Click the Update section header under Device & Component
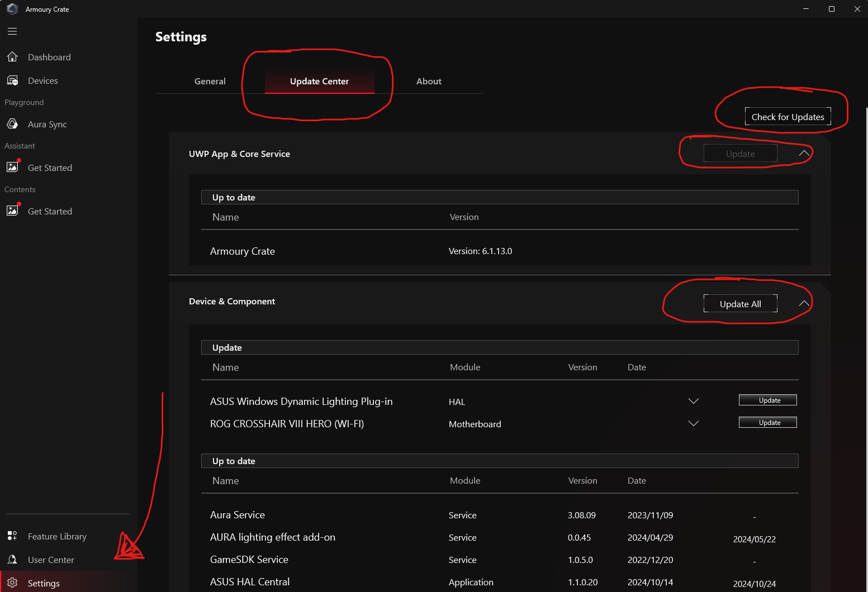The width and height of the screenshot is (868, 592). tap(500, 347)
